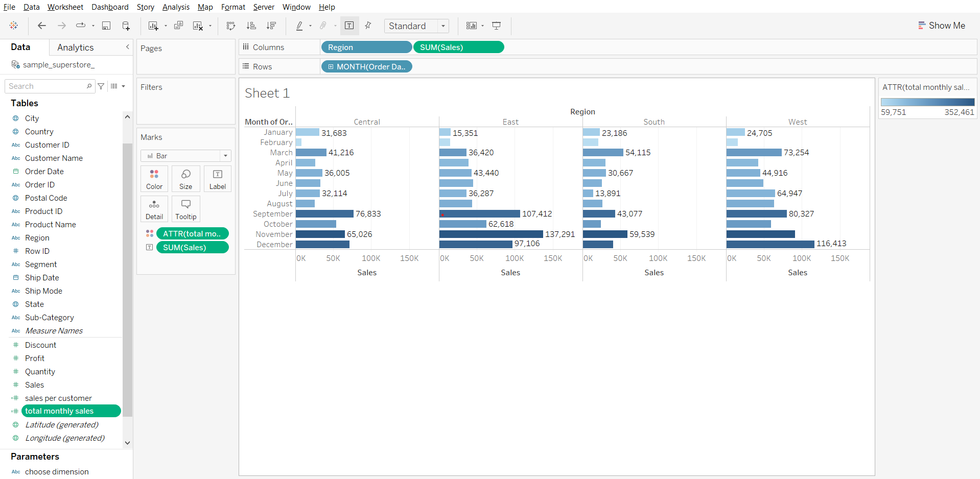The image size is (980, 479).
Task: Sort bars ascending using toolbar icon
Action: point(251,26)
